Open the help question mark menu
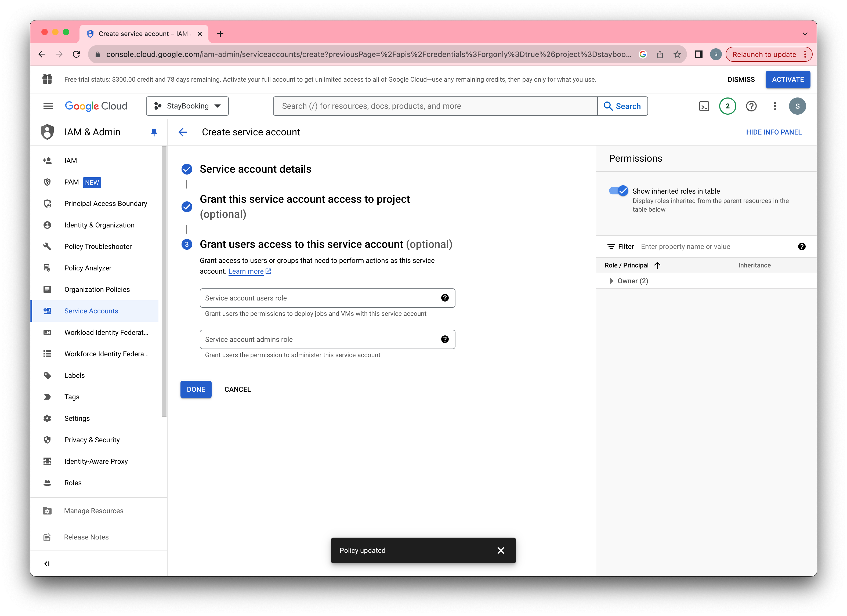 pyautogui.click(x=751, y=106)
